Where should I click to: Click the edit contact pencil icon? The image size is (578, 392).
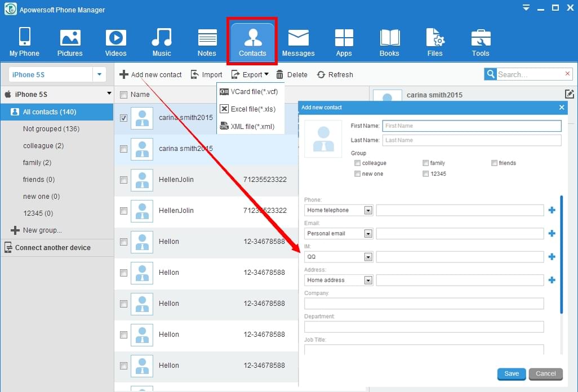pyautogui.click(x=569, y=94)
